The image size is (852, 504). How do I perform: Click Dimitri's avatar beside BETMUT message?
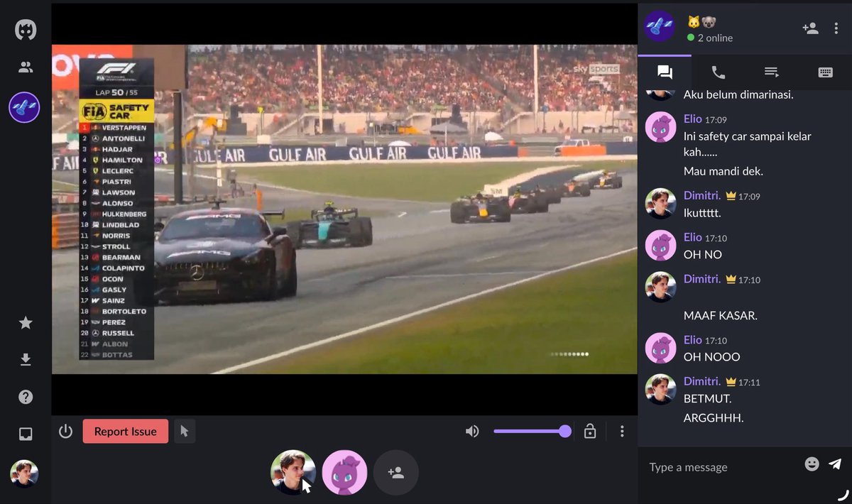660,389
